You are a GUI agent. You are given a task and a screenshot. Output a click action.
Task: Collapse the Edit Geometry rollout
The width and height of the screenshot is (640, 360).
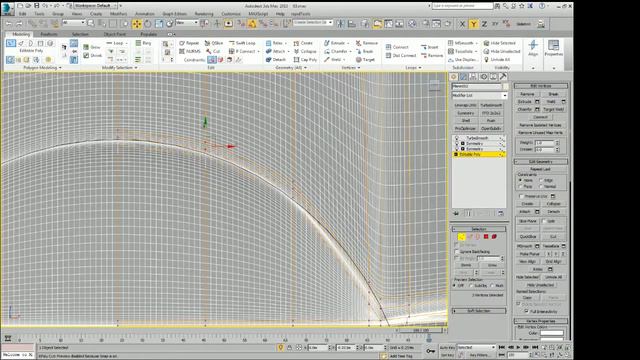541,162
